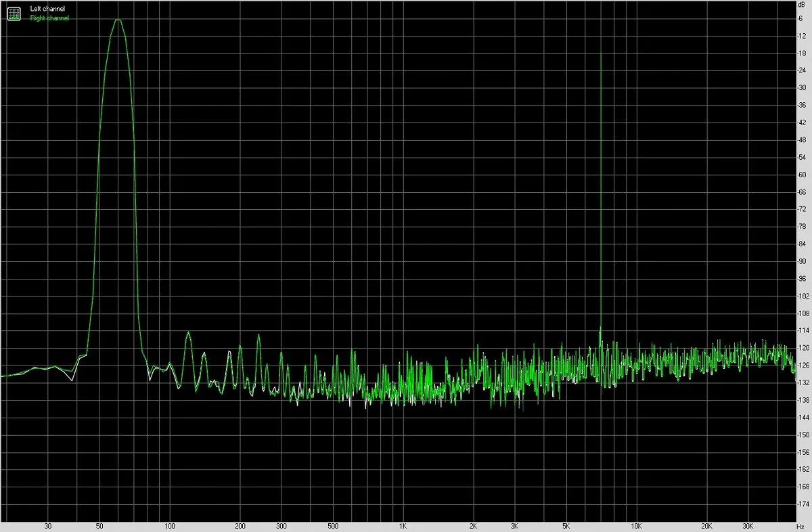Click the -150 dB axis value

pos(804,435)
